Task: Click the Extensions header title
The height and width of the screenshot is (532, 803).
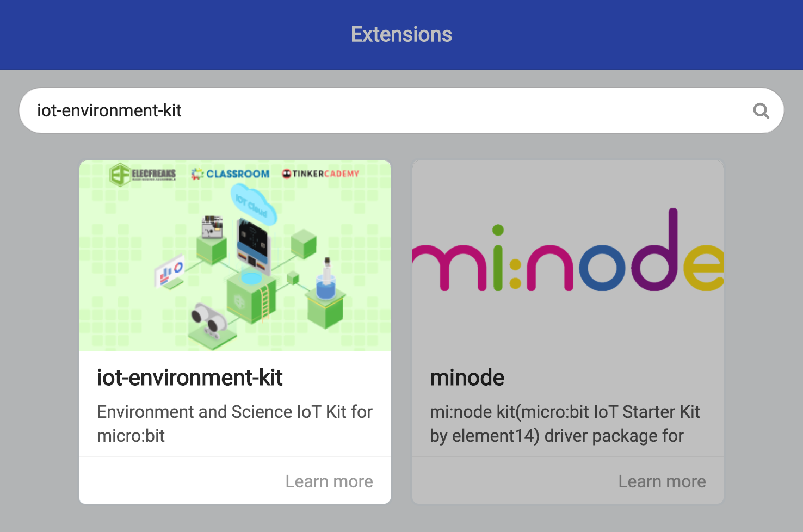Action: (401, 34)
